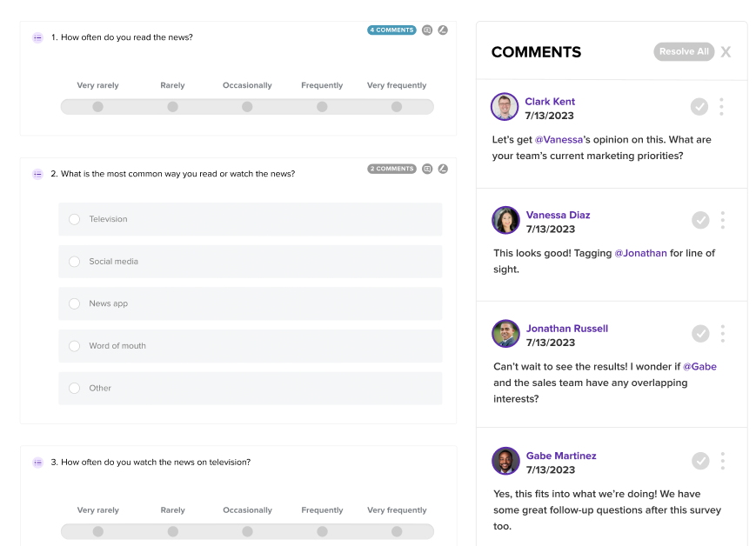Choose the News app radio option
The width and height of the screenshot is (756, 546).
74,303
